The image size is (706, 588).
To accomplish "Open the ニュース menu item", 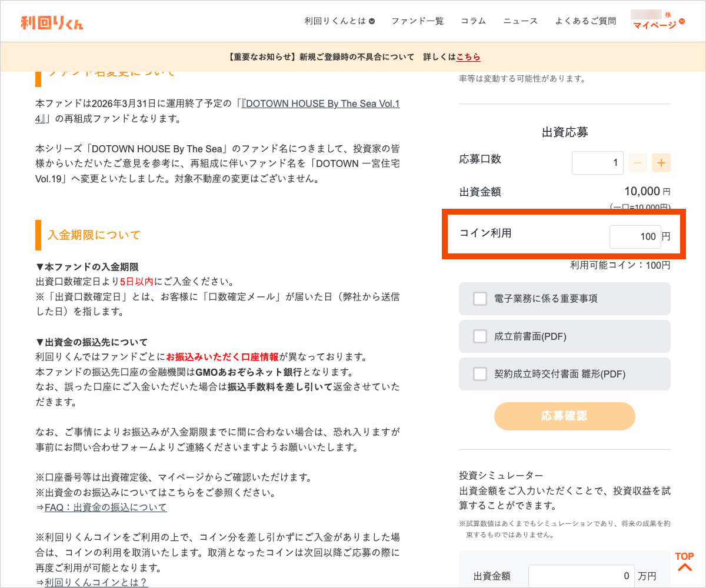I will point(520,21).
